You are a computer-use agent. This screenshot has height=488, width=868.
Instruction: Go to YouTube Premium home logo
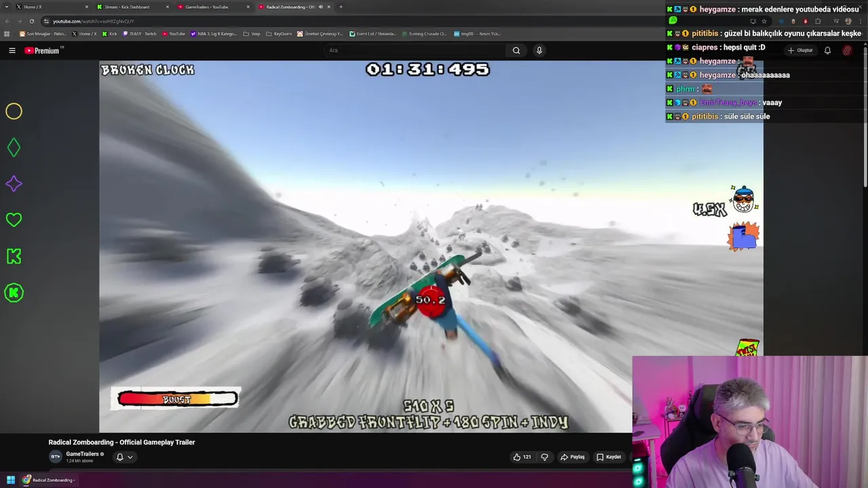tap(42, 50)
